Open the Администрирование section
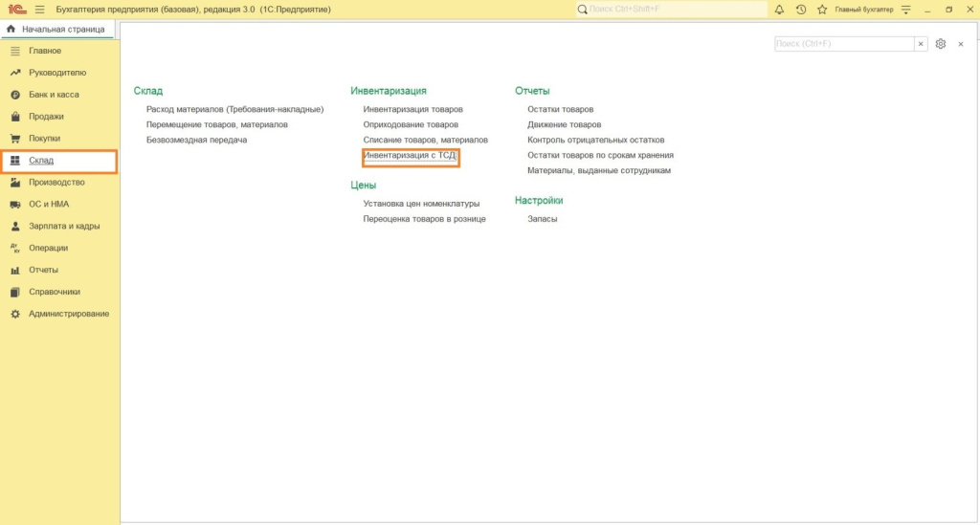The image size is (980, 525). (59, 314)
